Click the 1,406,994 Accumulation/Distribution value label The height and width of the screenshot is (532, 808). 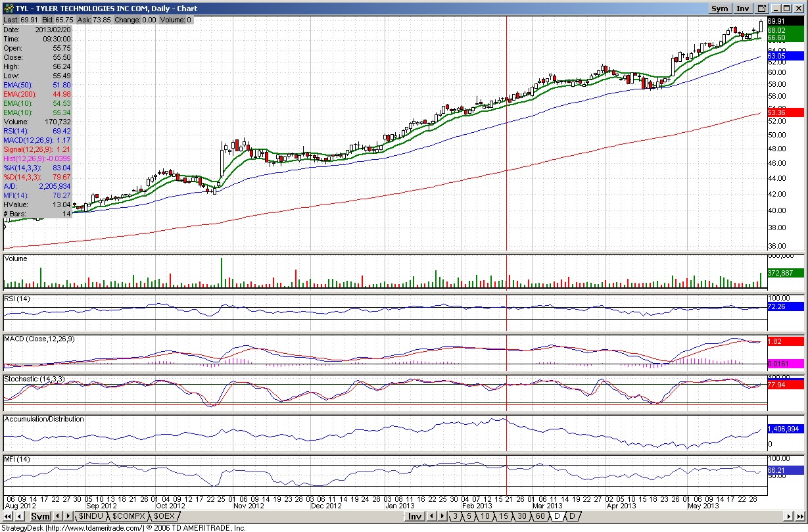[785, 429]
